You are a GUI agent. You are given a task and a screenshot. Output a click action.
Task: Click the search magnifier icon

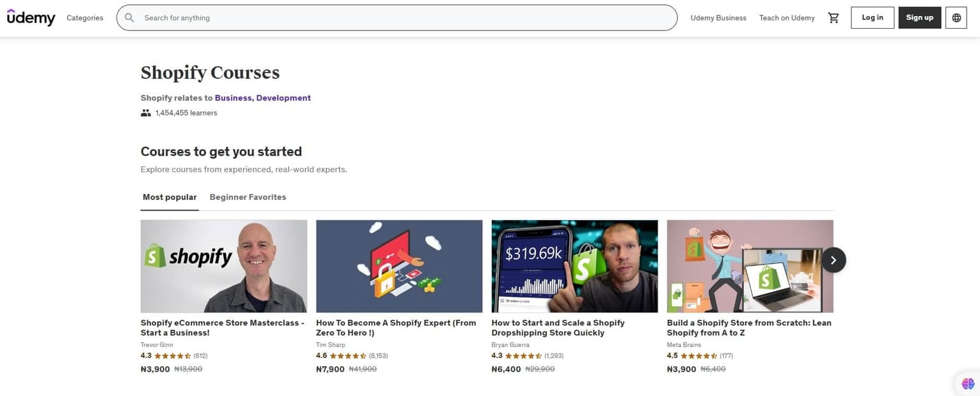pyautogui.click(x=130, y=17)
